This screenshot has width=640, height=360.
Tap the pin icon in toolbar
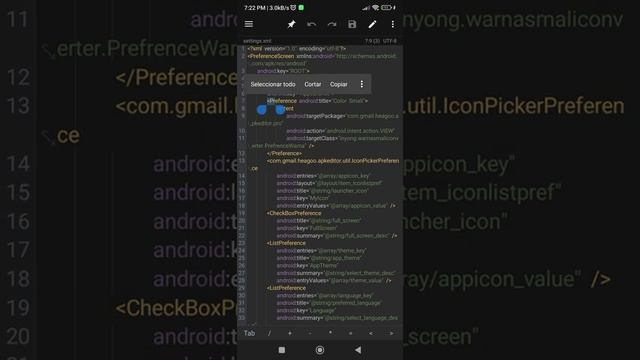(291, 24)
